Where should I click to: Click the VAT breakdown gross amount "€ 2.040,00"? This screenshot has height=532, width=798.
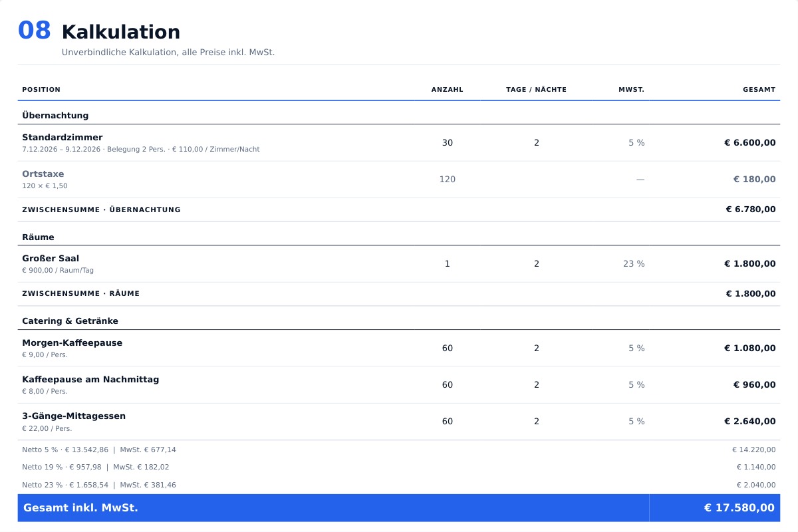coord(756,485)
